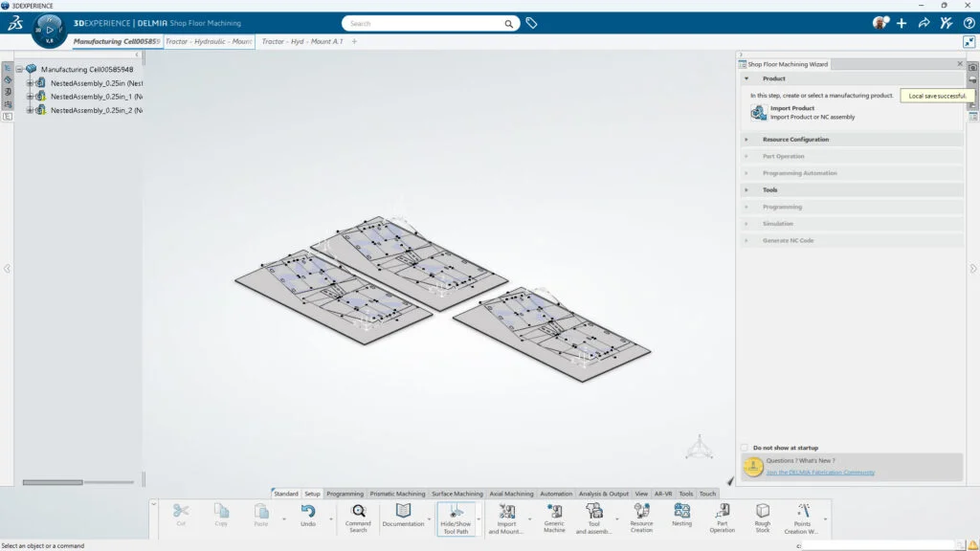The width and height of the screenshot is (980, 551).
Task: Open the View ribbon tab
Action: (x=641, y=494)
